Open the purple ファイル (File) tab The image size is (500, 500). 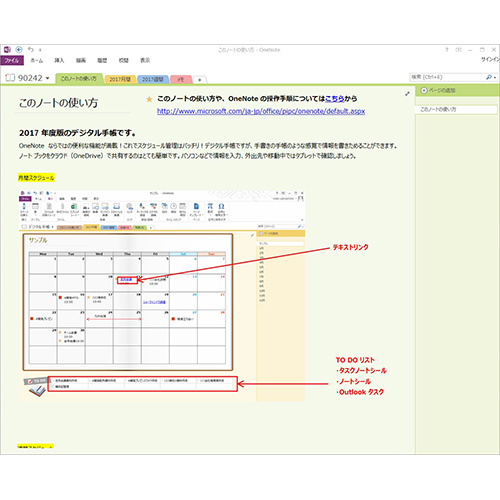click(12, 60)
